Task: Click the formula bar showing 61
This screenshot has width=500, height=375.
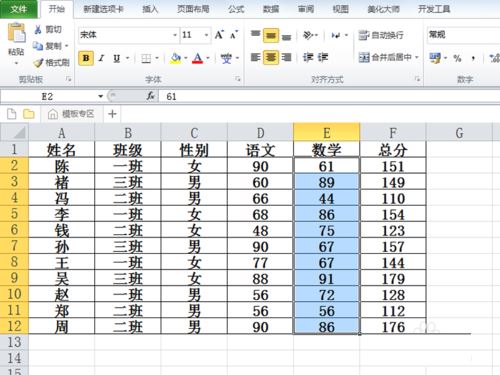Action: 330,97
